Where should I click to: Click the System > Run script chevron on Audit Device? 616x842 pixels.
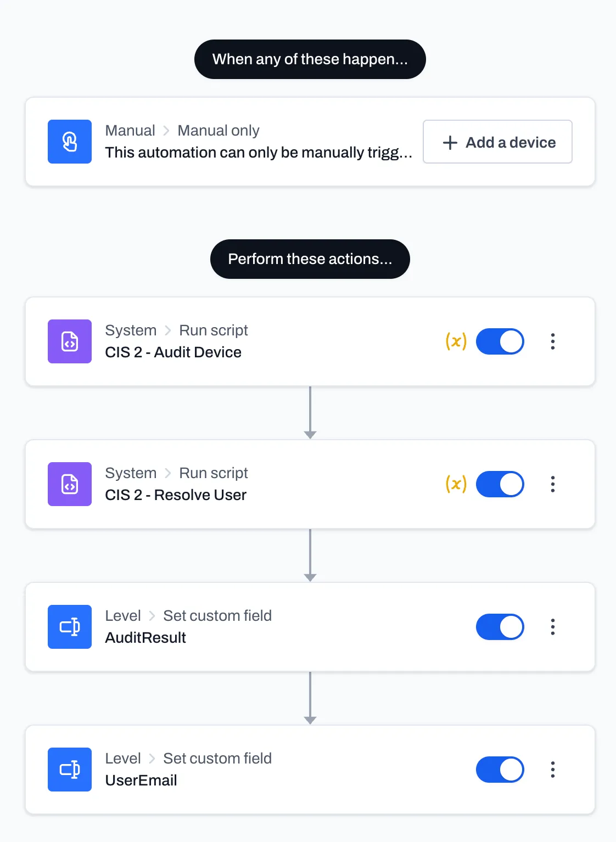coord(167,330)
